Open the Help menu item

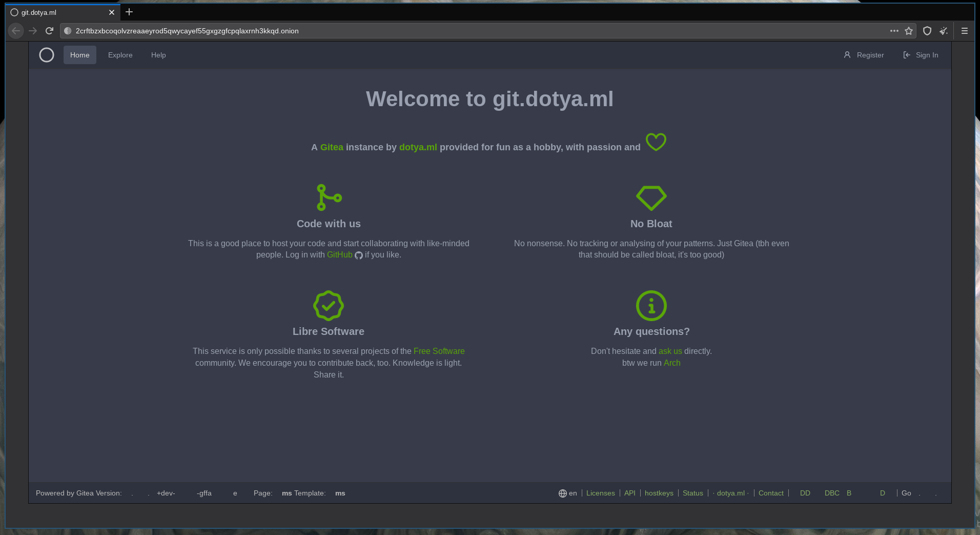coord(158,55)
